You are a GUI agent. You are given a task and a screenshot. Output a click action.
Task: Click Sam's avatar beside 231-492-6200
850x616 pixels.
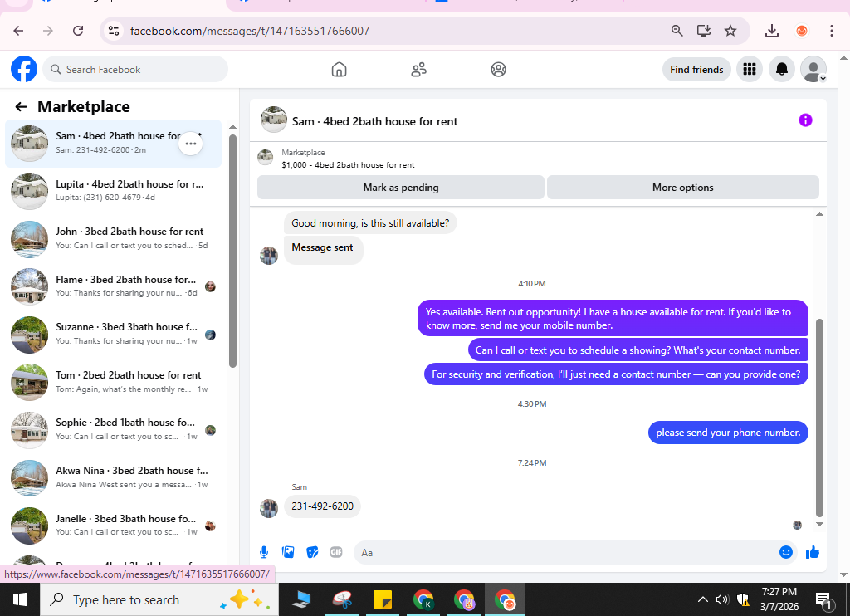pyautogui.click(x=269, y=508)
